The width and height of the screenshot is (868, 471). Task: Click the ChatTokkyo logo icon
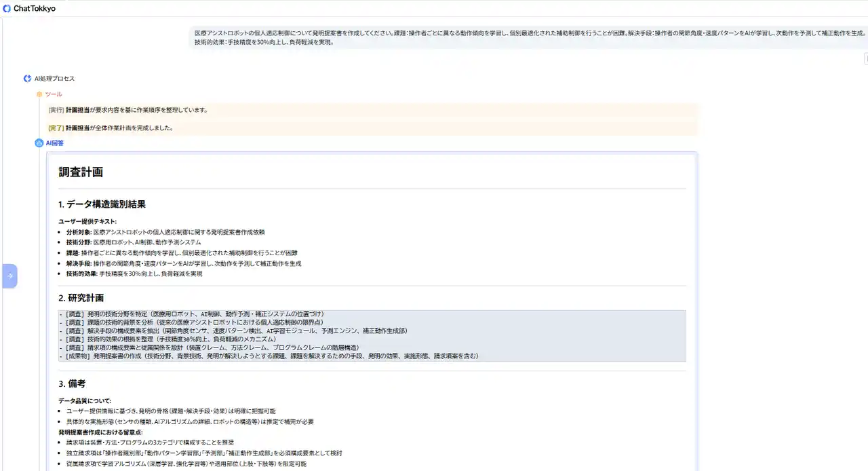tap(7, 9)
